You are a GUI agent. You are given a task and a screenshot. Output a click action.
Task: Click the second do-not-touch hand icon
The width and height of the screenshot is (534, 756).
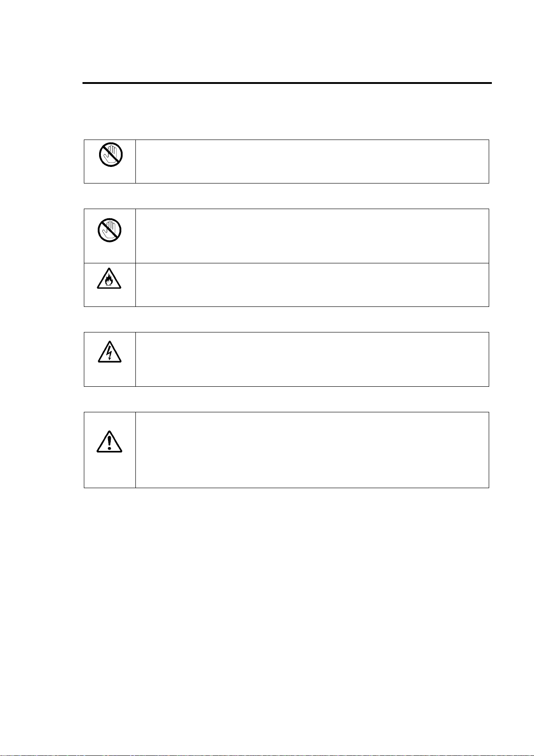(110, 230)
